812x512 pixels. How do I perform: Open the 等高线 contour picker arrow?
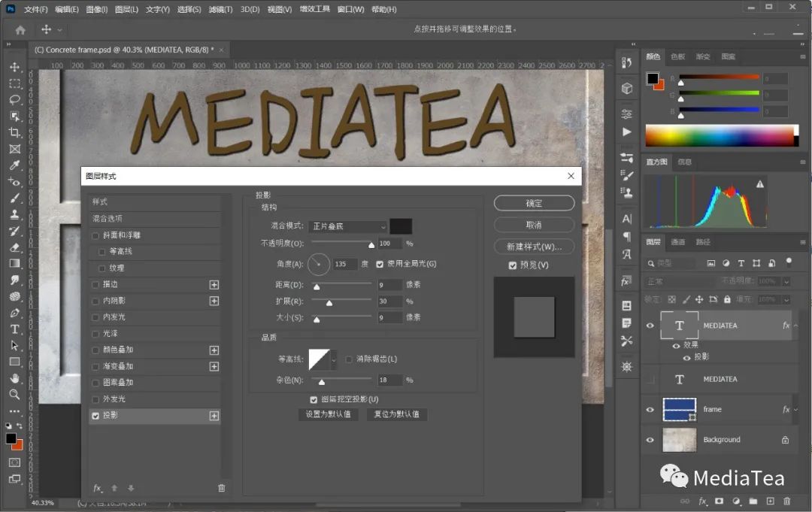click(334, 359)
